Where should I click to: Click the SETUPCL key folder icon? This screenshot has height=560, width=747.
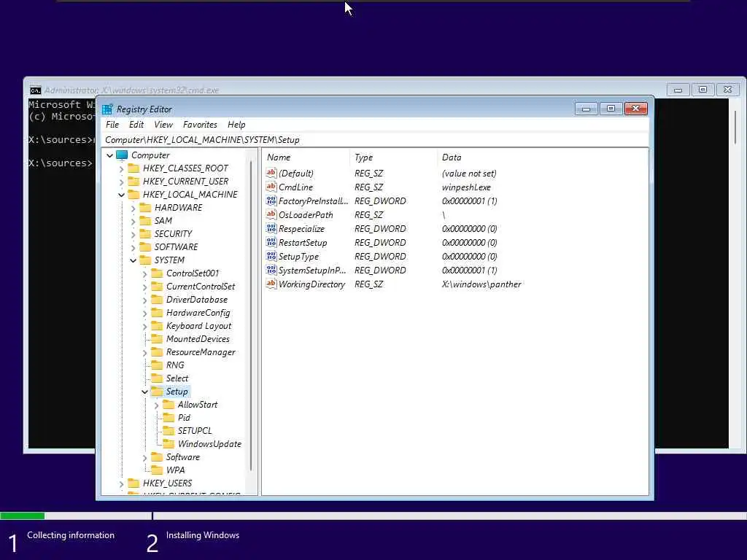[169, 430]
